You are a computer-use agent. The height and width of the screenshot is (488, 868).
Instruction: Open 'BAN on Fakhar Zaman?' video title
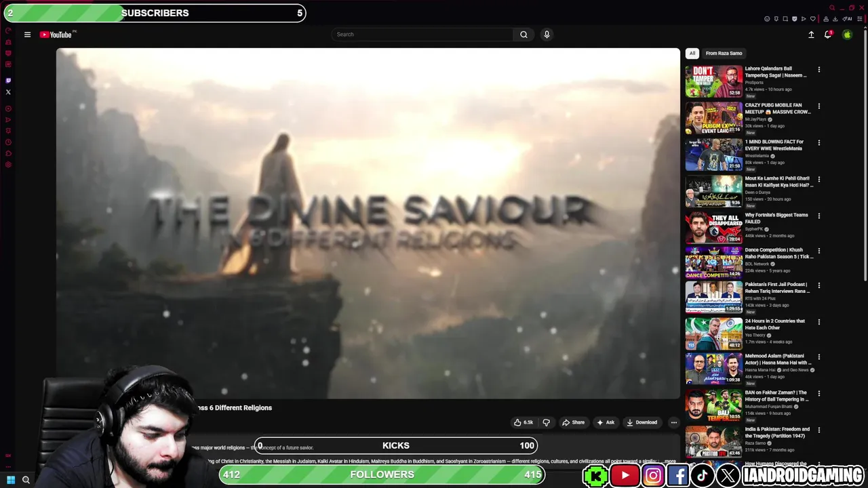click(776, 396)
